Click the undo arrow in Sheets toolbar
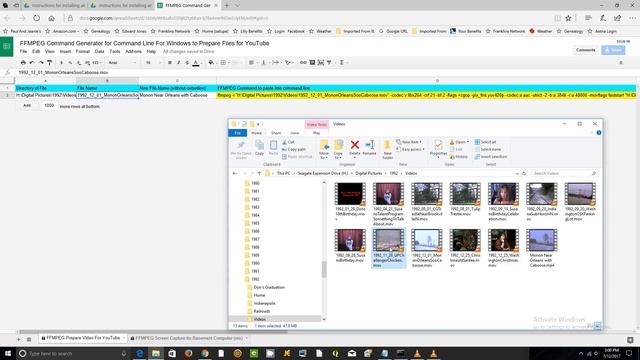This screenshot has width=640, height=360. [32, 62]
